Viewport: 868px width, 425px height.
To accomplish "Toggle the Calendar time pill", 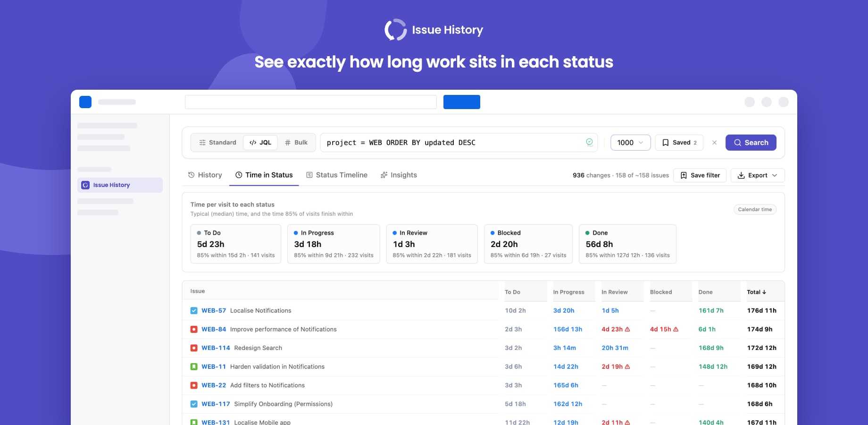I will click(755, 209).
